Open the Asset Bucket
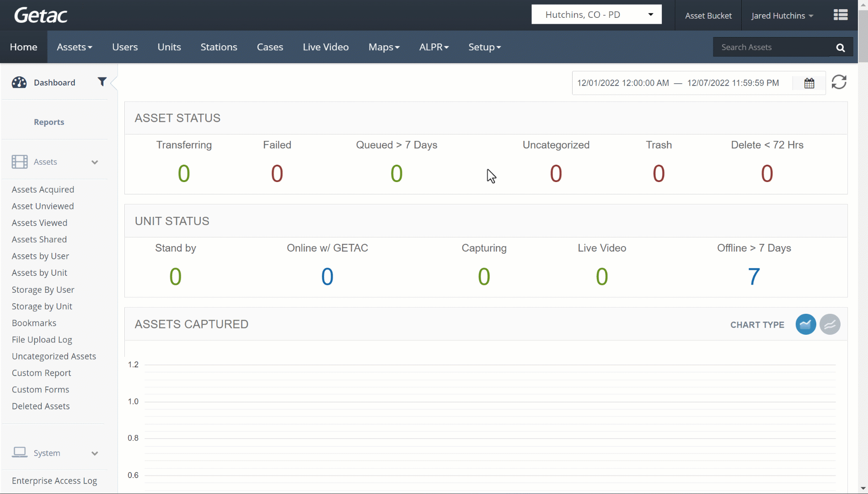Screen dimensions: 868x494 (708, 16)
